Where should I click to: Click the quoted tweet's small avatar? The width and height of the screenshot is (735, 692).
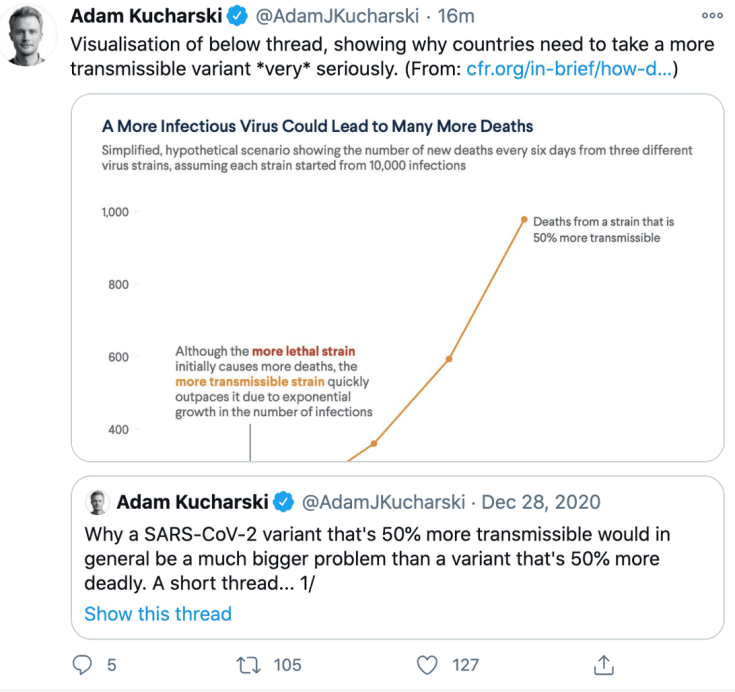point(99,501)
